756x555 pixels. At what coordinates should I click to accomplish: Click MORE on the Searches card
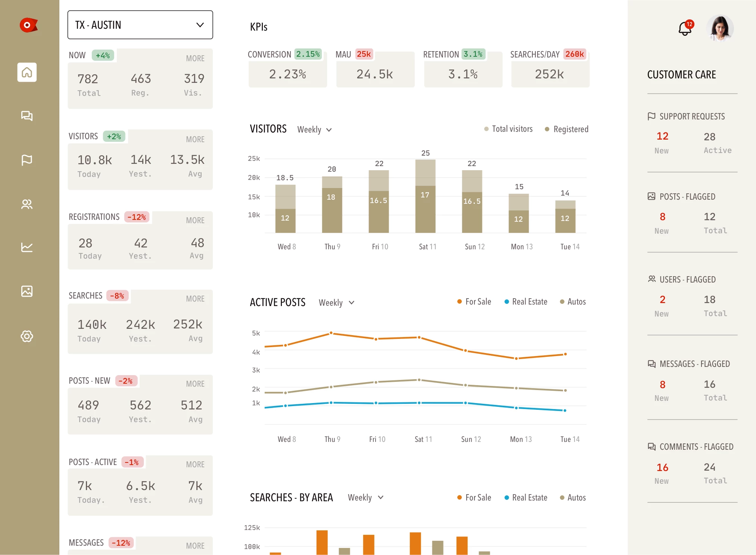(x=195, y=299)
